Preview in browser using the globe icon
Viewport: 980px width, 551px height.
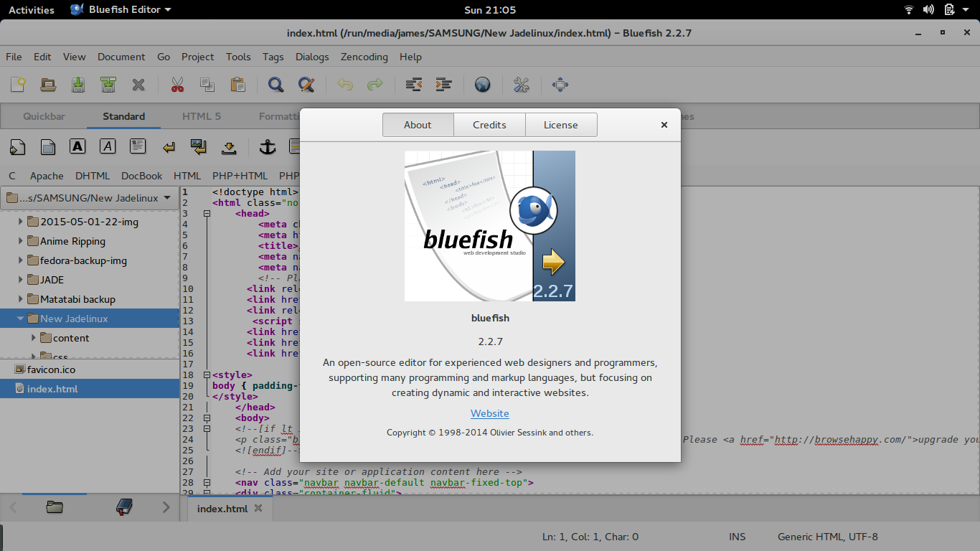point(483,85)
